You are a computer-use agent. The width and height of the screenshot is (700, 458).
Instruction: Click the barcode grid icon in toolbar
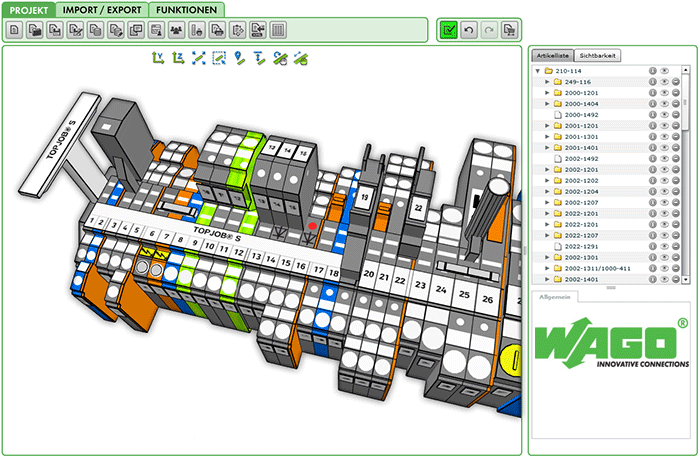278,30
